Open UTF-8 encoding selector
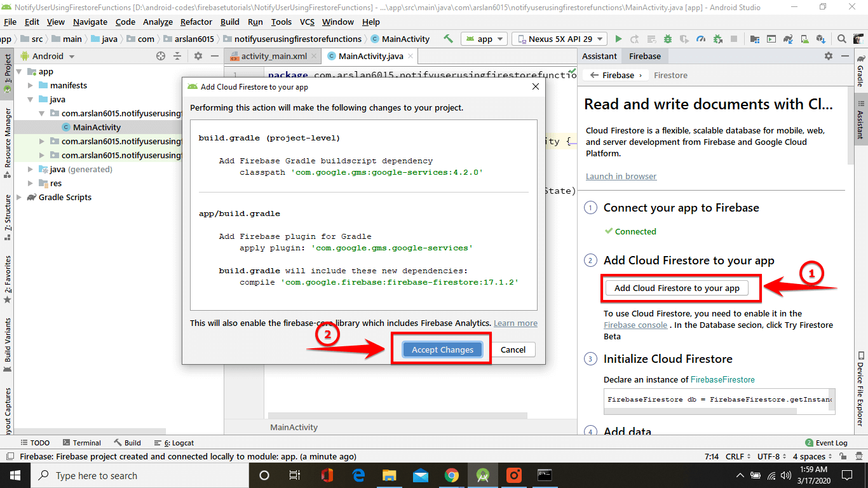Image resolution: width=868 pixels, height=488 pixels. click(x=772, y=456)
